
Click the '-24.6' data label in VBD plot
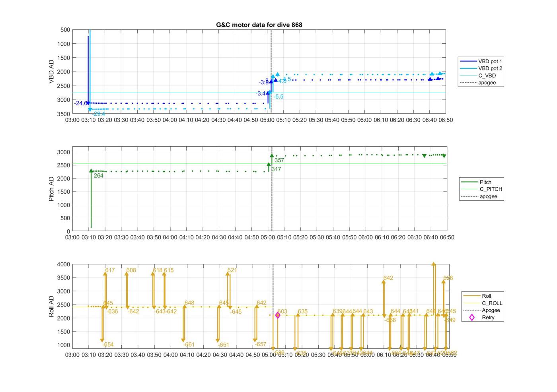[x=80, y=103]
